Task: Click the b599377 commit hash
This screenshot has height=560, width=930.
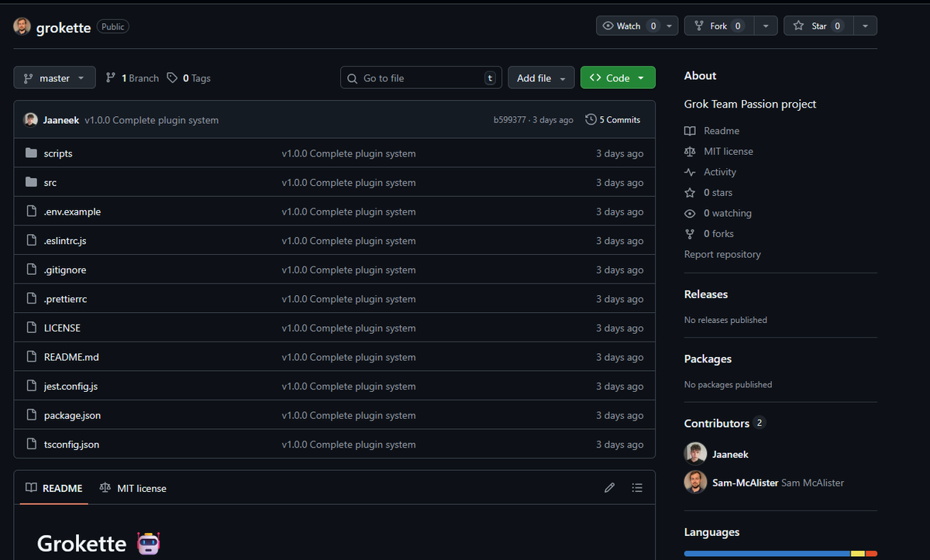Action: [510, 120]
